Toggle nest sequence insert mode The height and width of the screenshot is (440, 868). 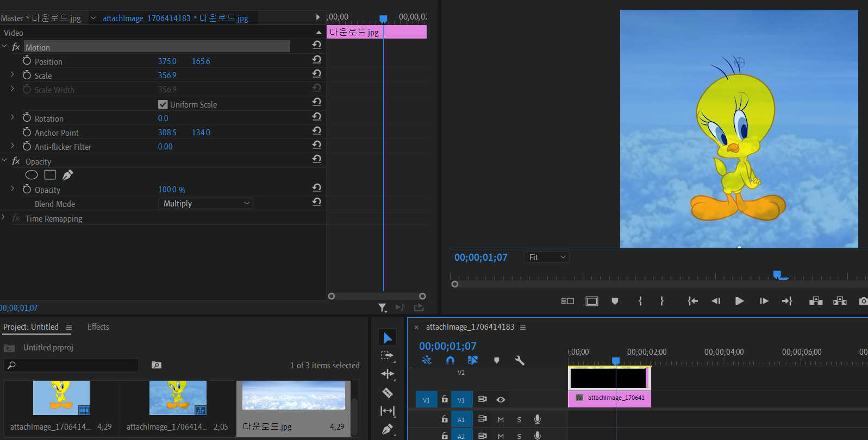(x=427, y=360)
